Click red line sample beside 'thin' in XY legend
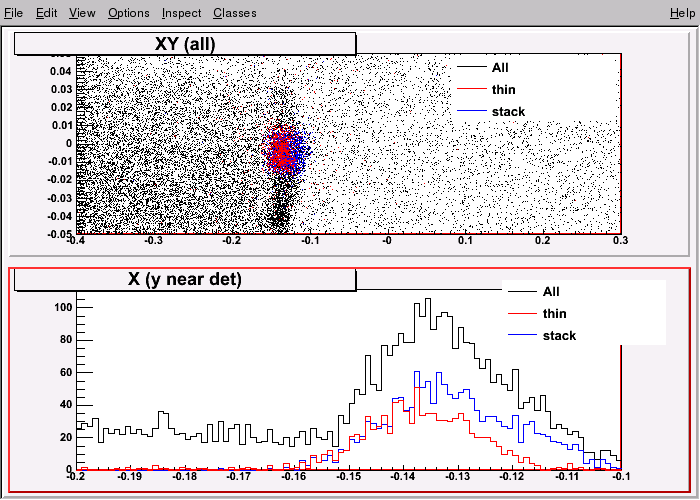700x500 pixels. (x=471, y=89)
